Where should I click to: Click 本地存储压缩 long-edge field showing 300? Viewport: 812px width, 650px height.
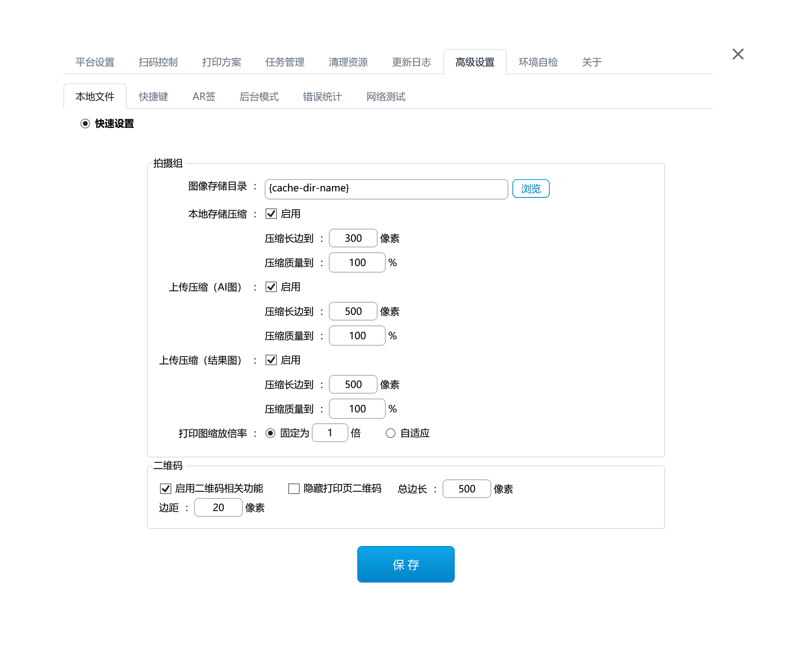(353, 238)
